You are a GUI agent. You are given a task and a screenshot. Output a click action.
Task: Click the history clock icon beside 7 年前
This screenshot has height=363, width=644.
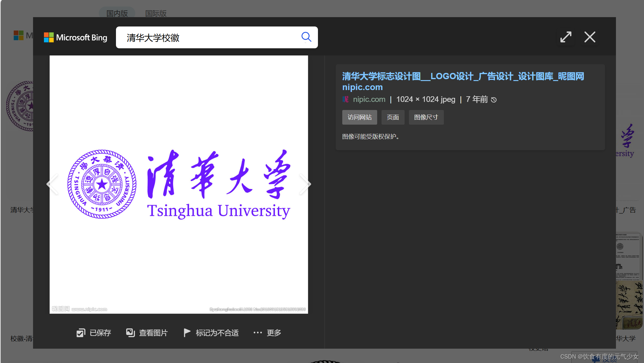tap(494, 100)
